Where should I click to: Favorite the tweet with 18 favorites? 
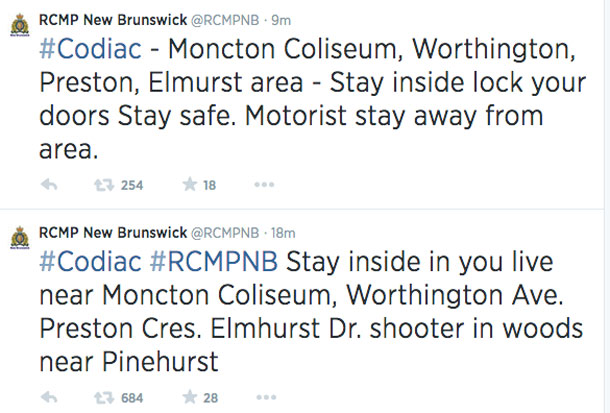click(187, 185)
